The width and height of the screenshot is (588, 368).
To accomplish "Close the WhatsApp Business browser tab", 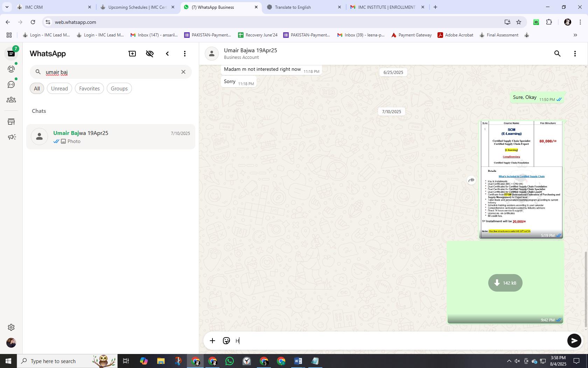I will tap(256, 7).
